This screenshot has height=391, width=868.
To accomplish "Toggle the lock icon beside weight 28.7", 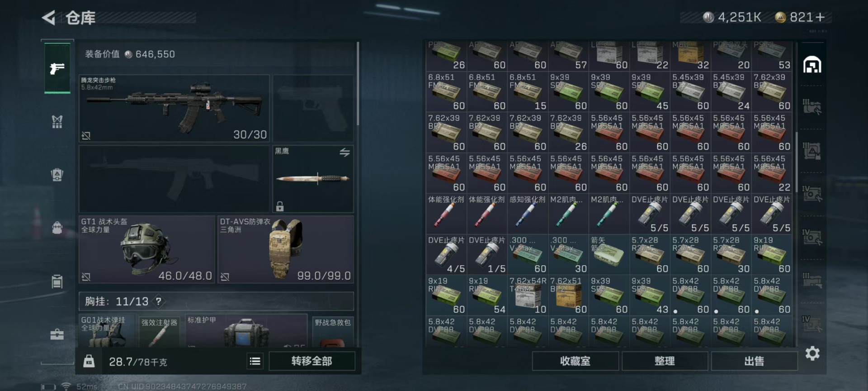I will click(89, 361).
